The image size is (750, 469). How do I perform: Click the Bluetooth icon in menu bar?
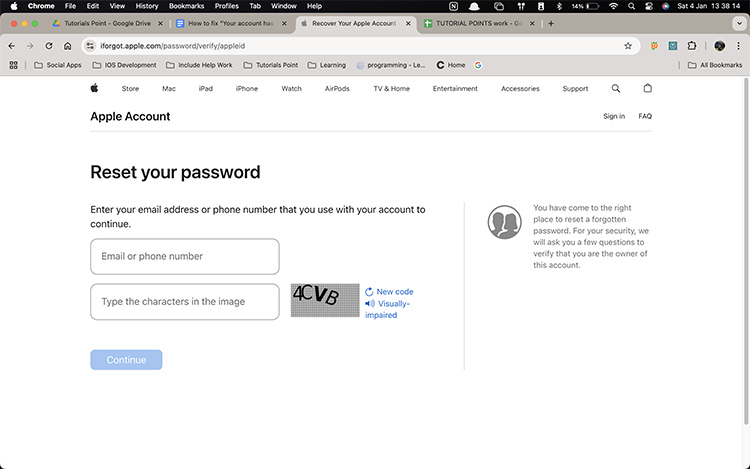point(559,6)
